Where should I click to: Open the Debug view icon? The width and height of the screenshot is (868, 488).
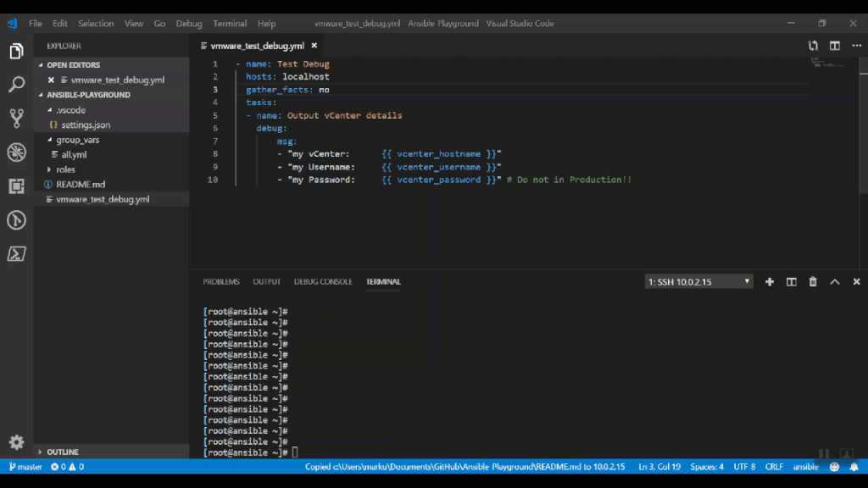click(x=16, y=152)
